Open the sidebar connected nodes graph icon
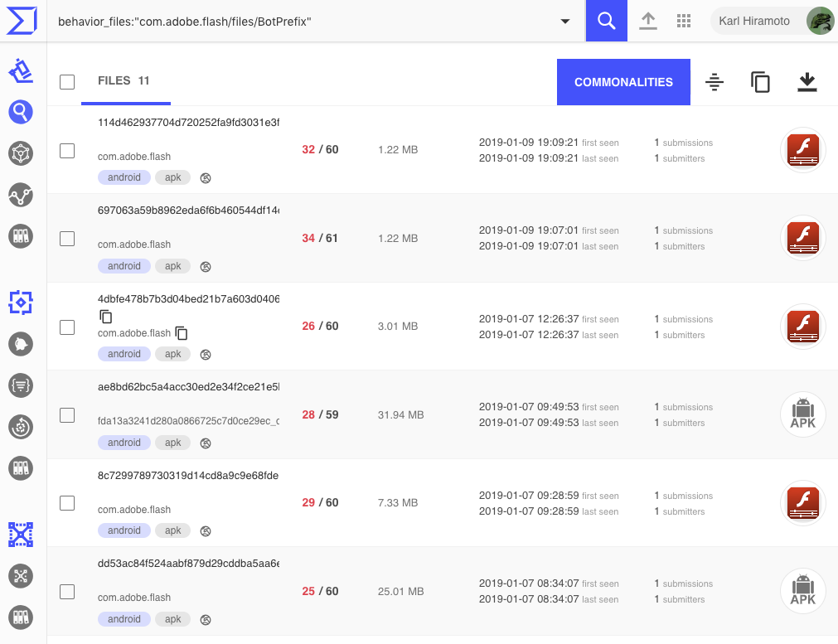838x644 pixels. 21,195
